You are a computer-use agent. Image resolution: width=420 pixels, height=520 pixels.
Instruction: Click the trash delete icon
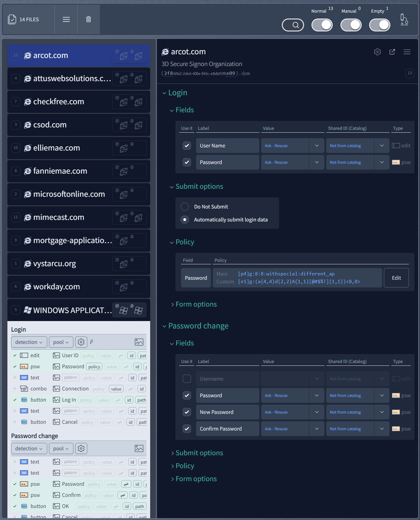click(x=89, y=19)
